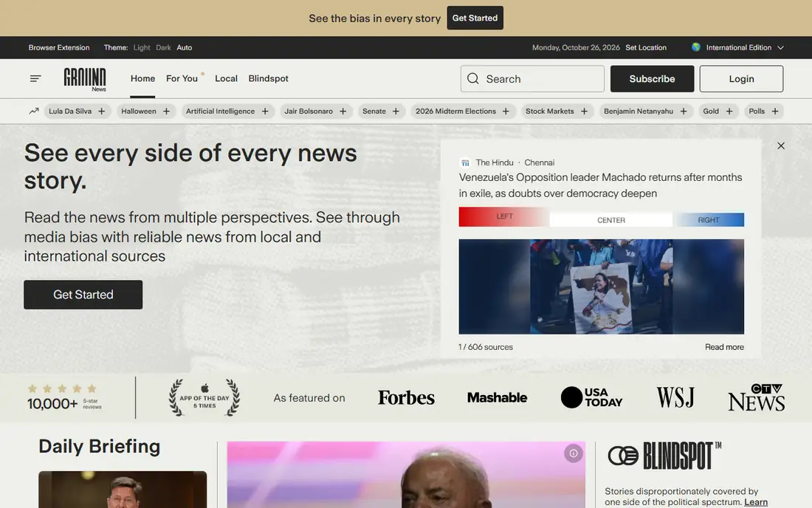The width and height of the screenshot is (812, 508).
Task: Click Get Started in top banner
Action: point(475,18)
